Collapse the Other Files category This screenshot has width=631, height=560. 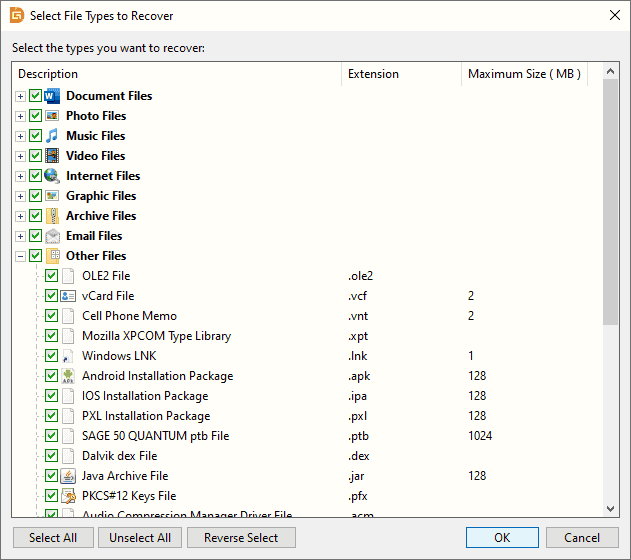click(20, 256)
